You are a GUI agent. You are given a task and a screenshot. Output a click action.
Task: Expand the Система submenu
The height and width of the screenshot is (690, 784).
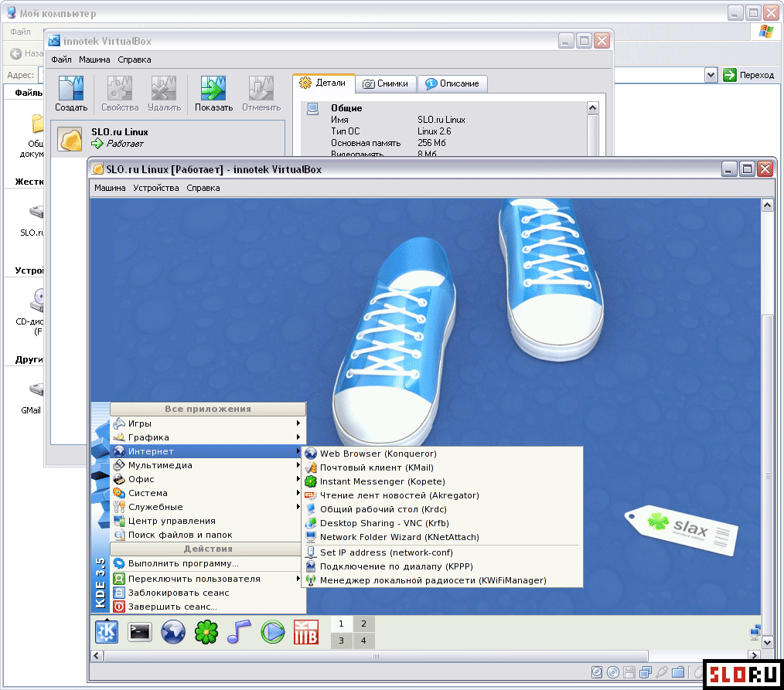tap(207, 493)
